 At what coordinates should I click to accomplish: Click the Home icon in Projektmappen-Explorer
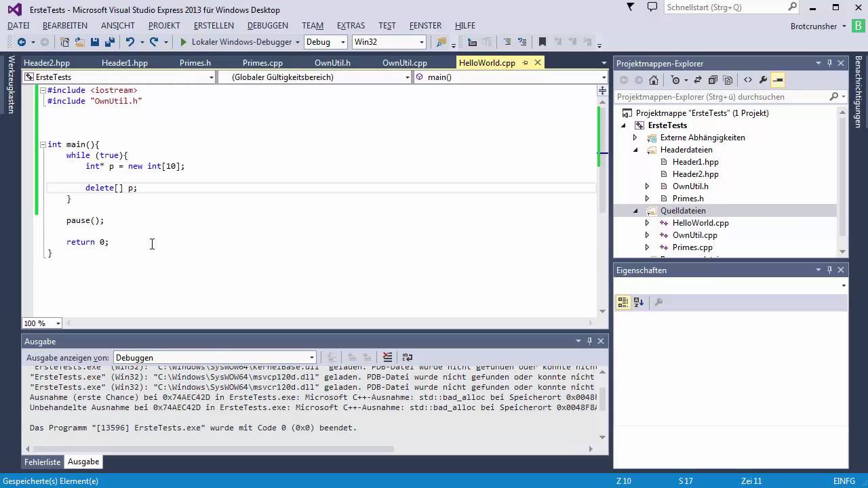coord(654,80)
